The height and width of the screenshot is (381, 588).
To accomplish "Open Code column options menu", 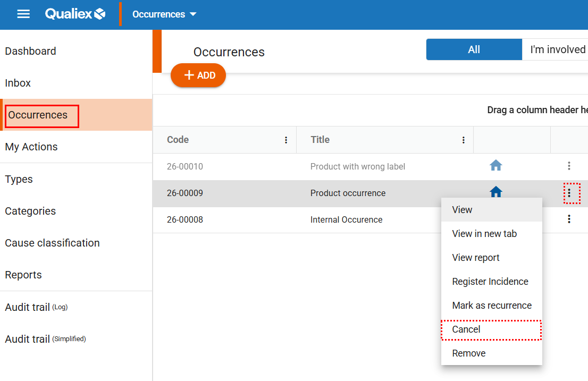I will (286, 140).
